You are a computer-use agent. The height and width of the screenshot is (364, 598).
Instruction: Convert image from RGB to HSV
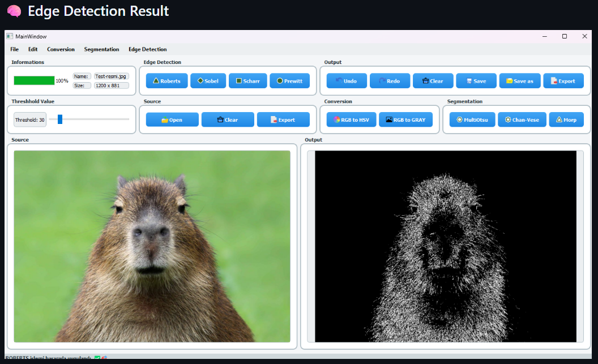point(351,120)
